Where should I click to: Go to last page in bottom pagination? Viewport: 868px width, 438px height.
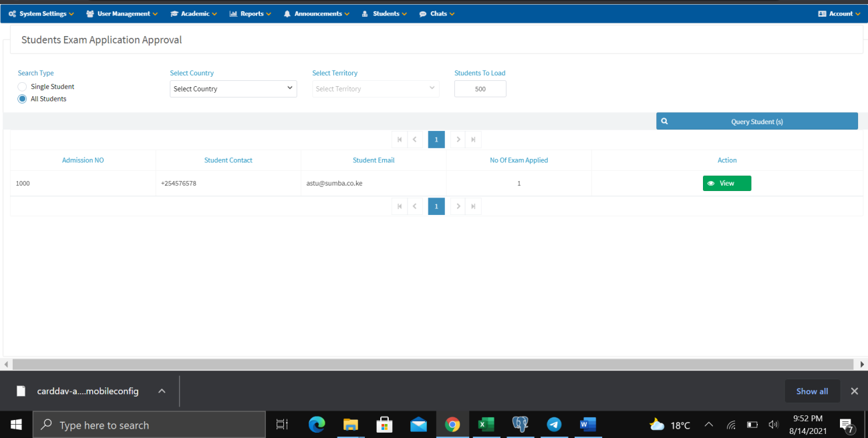click(x=473, y=206)
